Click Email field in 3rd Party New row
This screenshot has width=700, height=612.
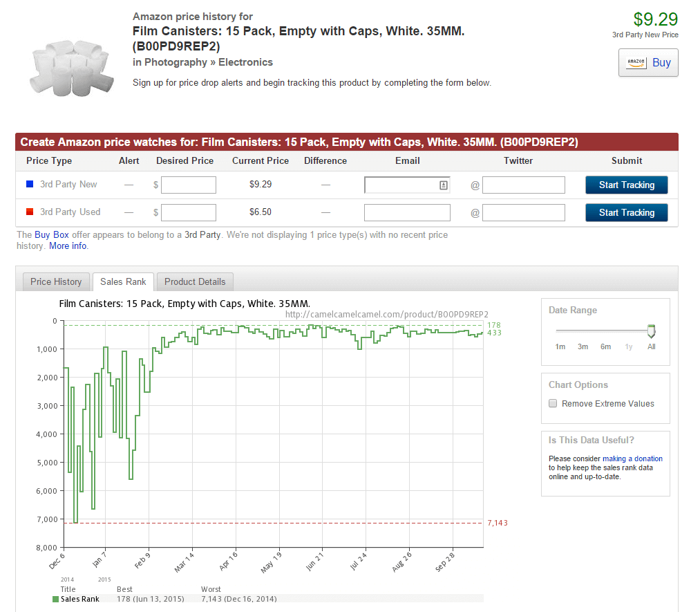407,185
